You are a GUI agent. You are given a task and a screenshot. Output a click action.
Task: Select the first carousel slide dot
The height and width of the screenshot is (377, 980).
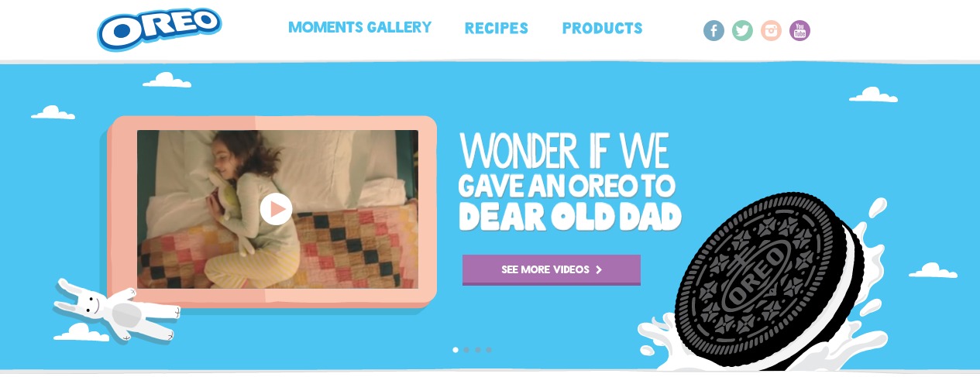click(456, 350)
